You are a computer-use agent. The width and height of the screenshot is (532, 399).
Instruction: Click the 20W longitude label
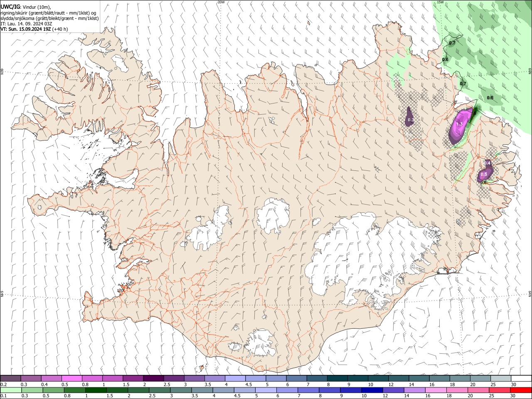click(x=221, y=2)
